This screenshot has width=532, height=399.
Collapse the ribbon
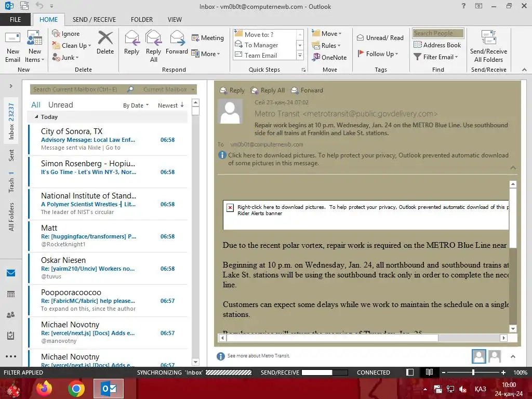tap(524, 70)
